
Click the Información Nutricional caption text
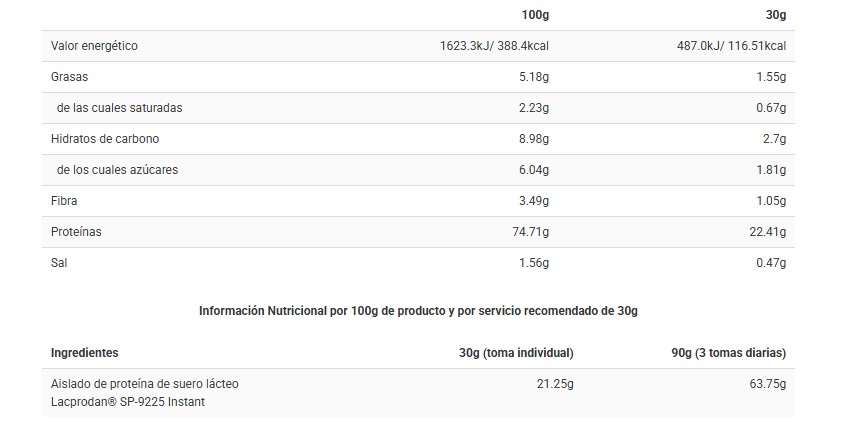tap(418, 311)
